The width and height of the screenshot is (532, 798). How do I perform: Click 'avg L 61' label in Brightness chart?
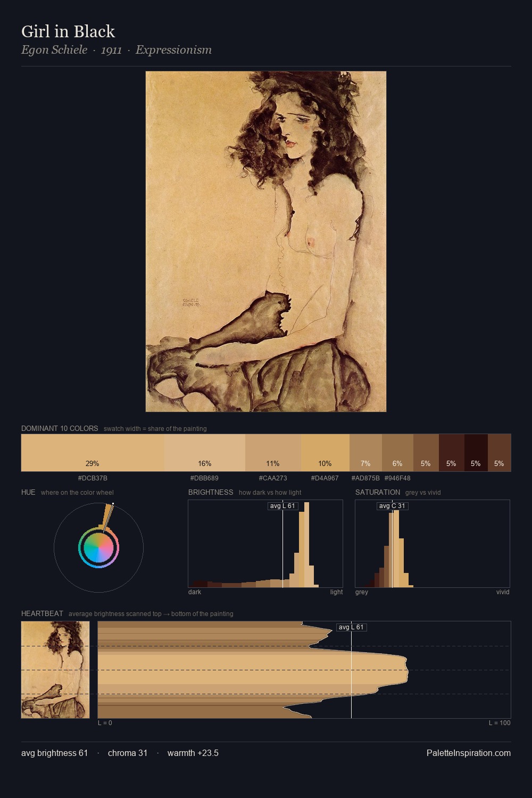[282, 506]
